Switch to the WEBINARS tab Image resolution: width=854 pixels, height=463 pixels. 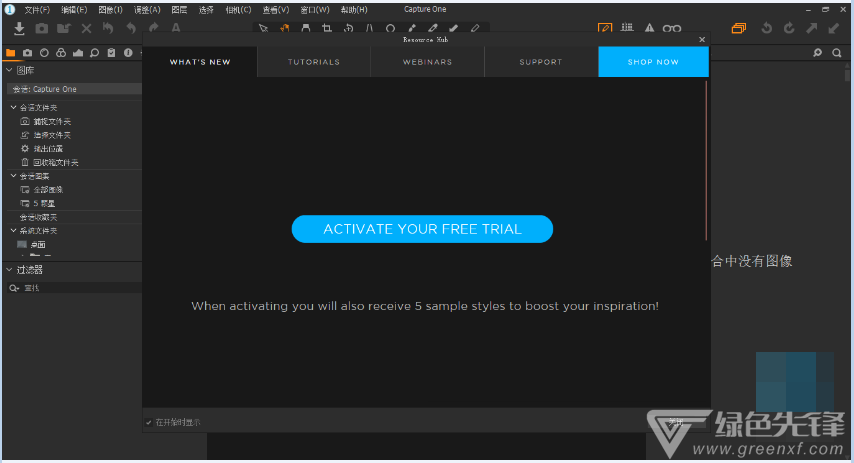click(428, 62)
